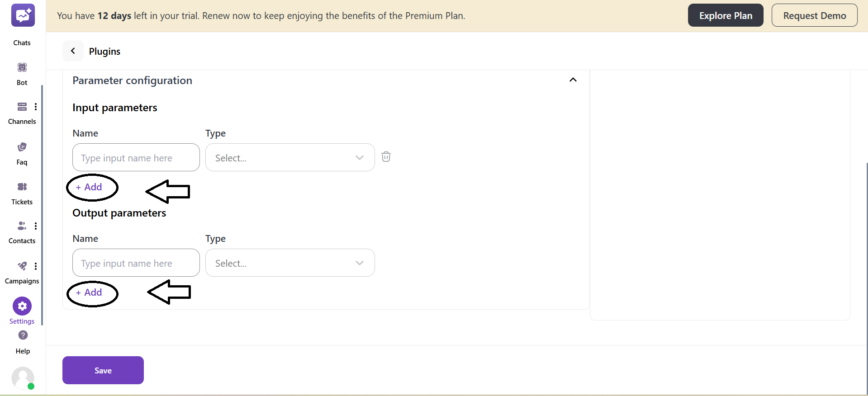Click Request Demo
Screen dimensions: 868x396
[814, 15]
